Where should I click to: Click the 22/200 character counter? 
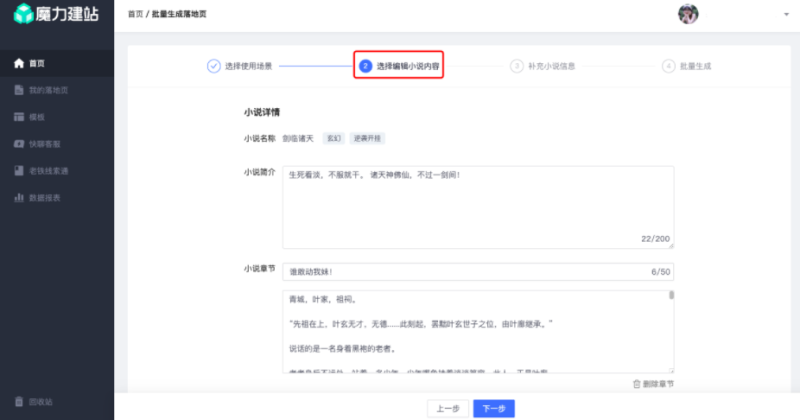(655, 239)
